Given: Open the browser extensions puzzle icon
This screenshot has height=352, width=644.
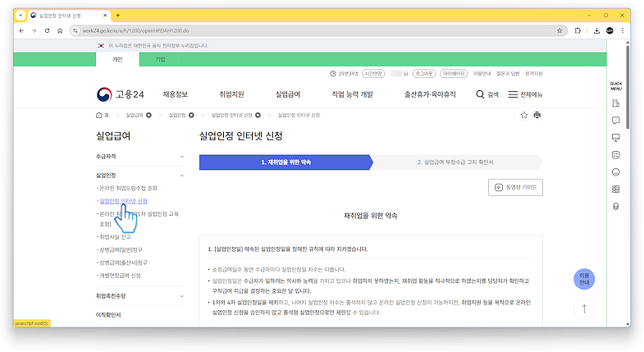Looking at the screenshot, I should point(578,31).
